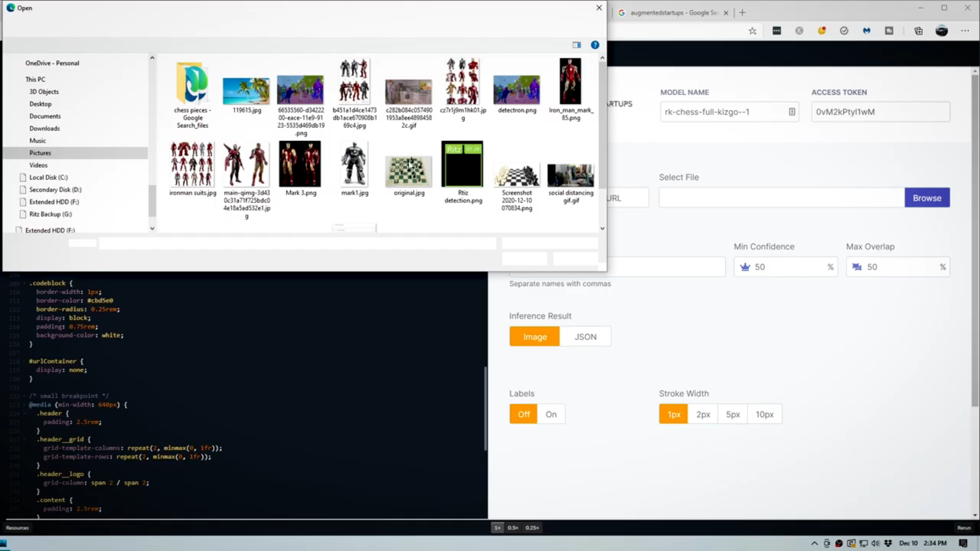Close the augmentedstartups Google Search tab
980x551 pixels.
coord(726,13)
